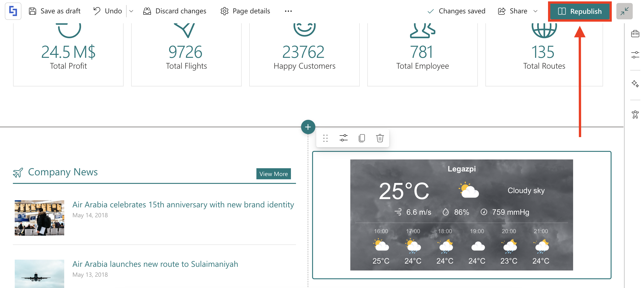
Task: Click Save as draft
Action: pyautogui.click(x=55, y=11)
